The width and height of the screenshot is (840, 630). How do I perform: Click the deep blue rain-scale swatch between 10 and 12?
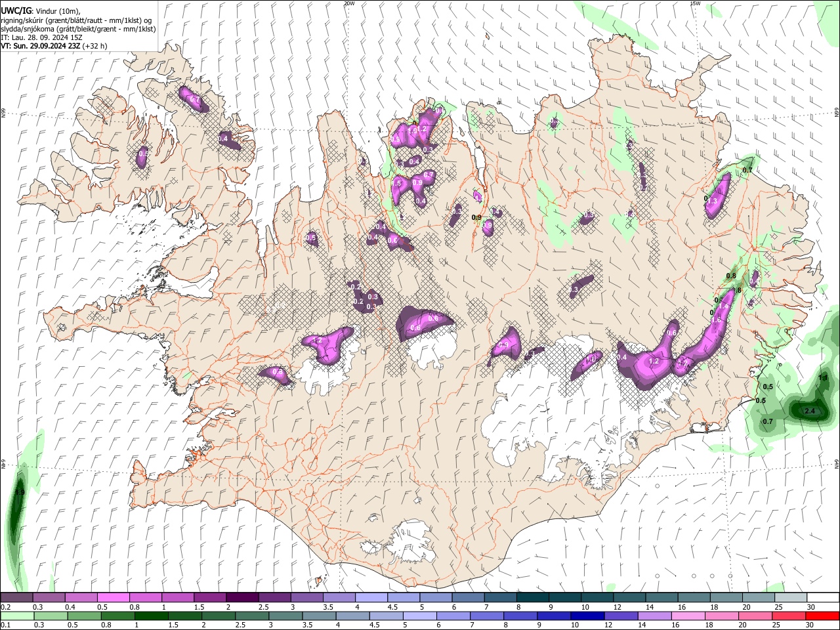coord(588,616)
